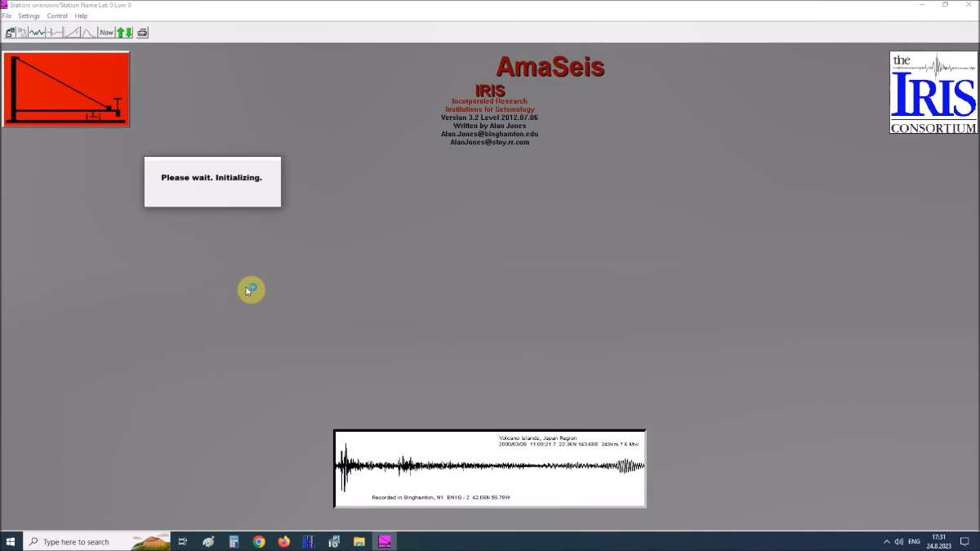Click the AmaSeis title text
Screen dimensions: 980x551
pos(550,66)
